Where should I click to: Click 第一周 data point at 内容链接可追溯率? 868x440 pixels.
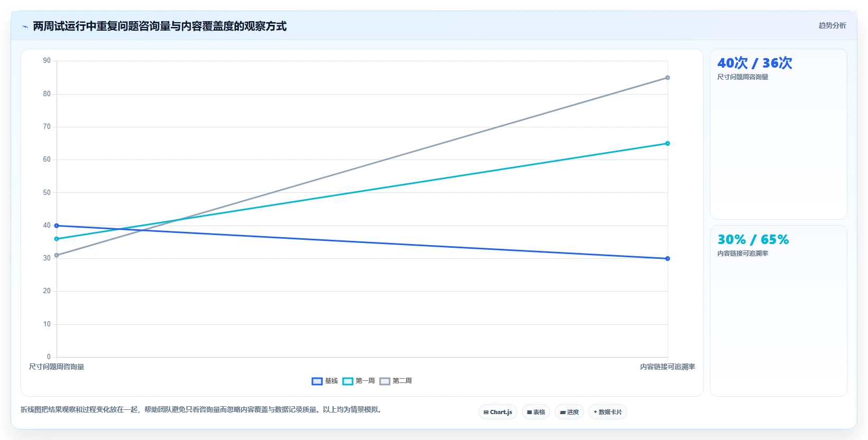click(668, 143)
